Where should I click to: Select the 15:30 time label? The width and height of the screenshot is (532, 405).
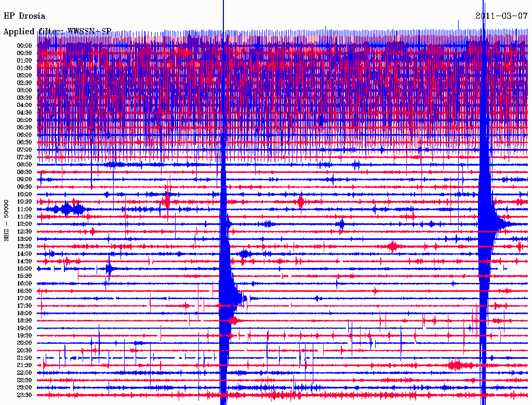click(24, 276)
